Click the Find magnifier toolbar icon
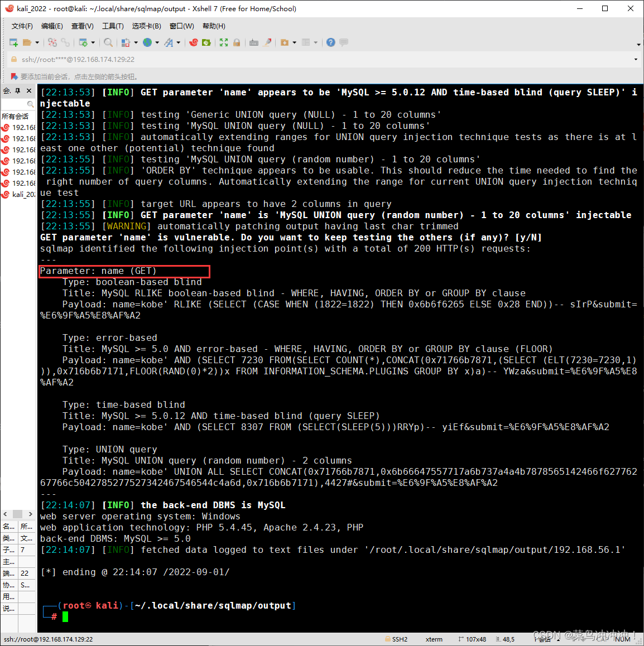The image size is (644, 646). (108, 42)
